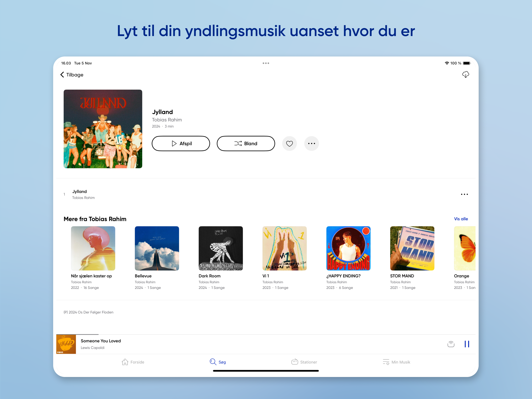Open the cast device icon in the player bar

coord(451,344)
